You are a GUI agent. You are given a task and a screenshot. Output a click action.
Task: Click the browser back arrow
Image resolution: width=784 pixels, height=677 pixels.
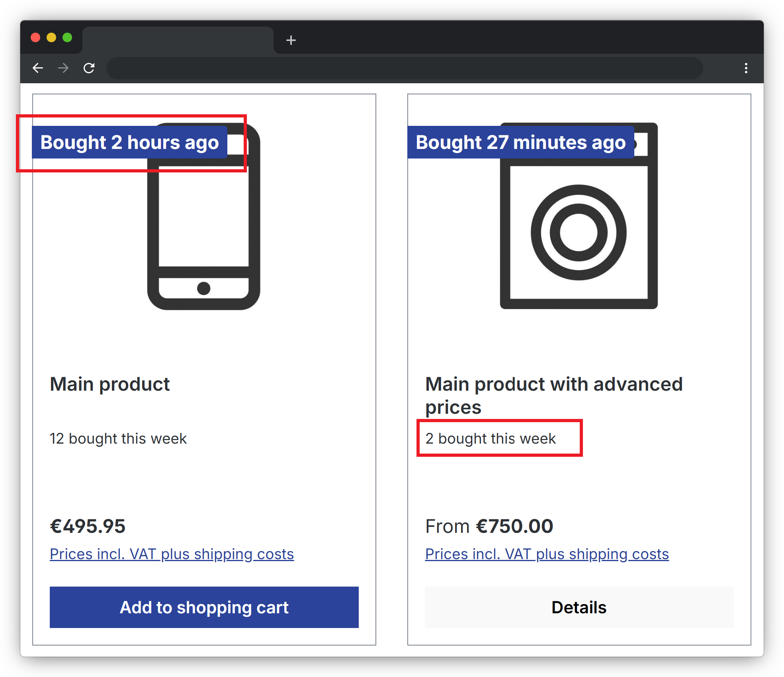click(38, 68)
